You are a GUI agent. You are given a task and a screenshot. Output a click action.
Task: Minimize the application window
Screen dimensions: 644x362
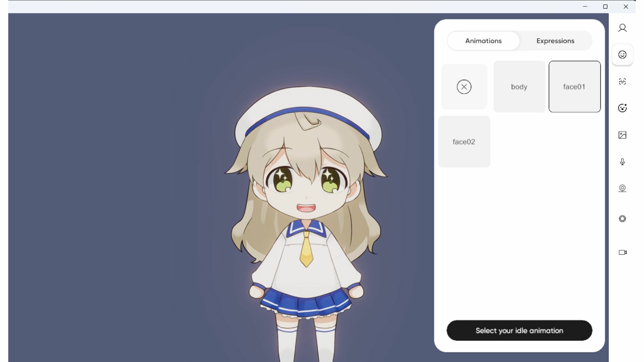[x=585, y=6]
